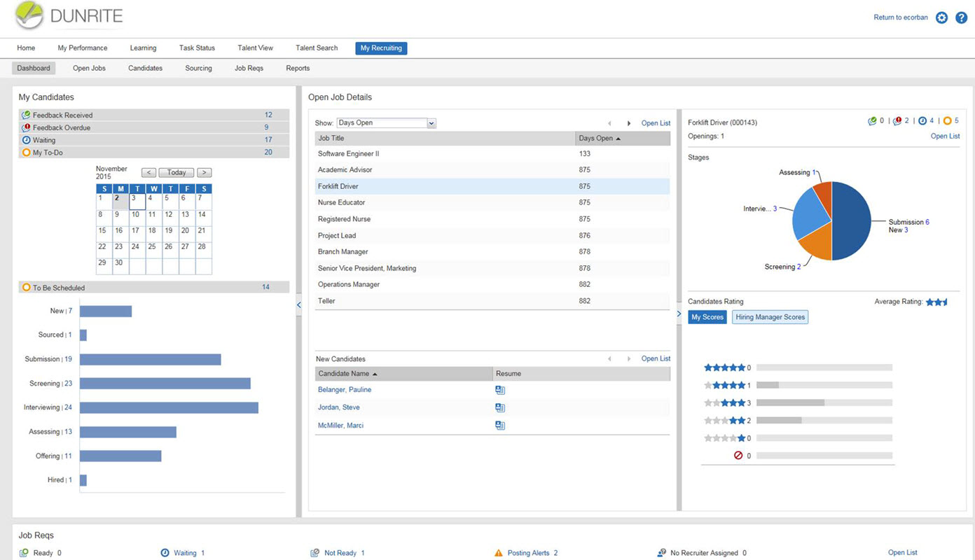Image resolution: width=975 pixels, height=560 pixels.
Task: Switch to the Talent Search tab
Action: pyautogui.click(x=316, y=48)
